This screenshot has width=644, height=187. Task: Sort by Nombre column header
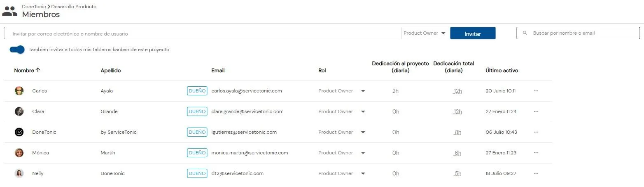[24, 71]
